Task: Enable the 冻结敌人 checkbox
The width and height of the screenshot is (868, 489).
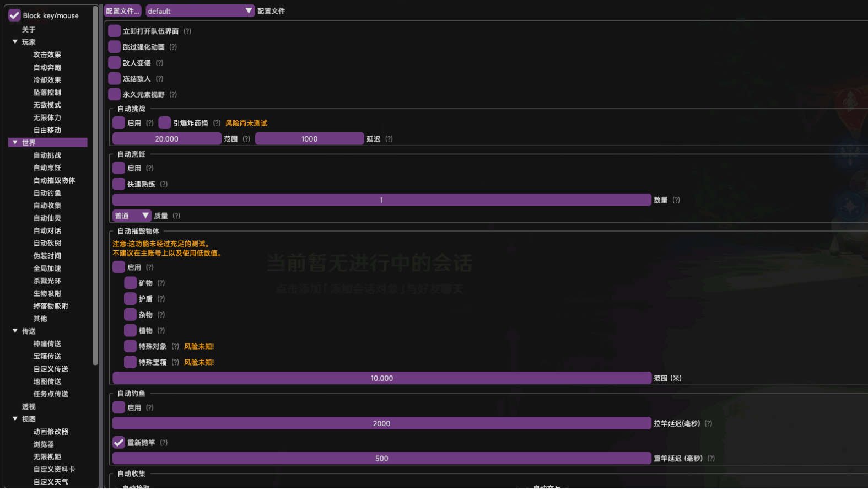Action: (x=114, y=79)
